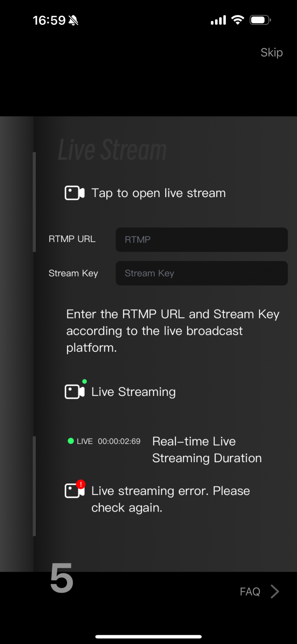The image size is (297, 644).
Task: Tap the open live stream camera icon
Action: pos(75,193)
